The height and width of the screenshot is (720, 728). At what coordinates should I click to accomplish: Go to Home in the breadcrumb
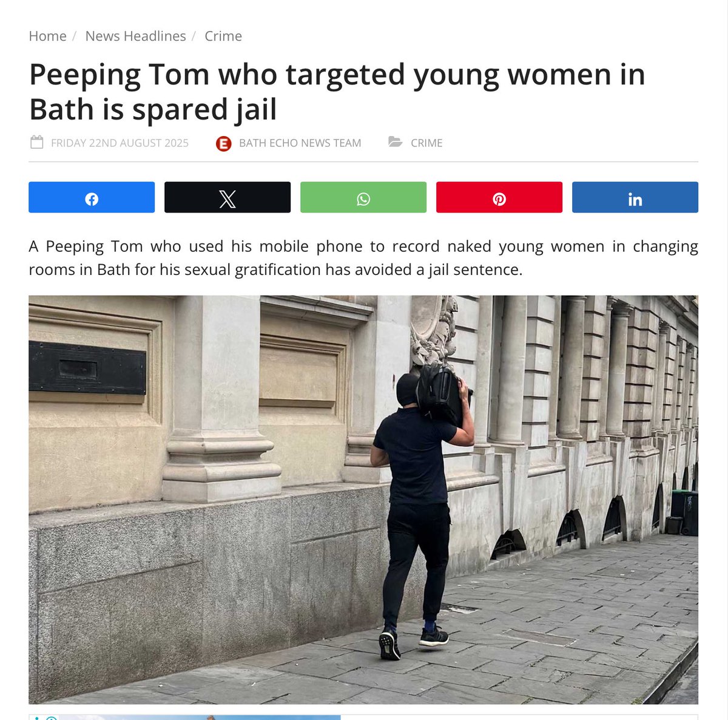(47, 36)
